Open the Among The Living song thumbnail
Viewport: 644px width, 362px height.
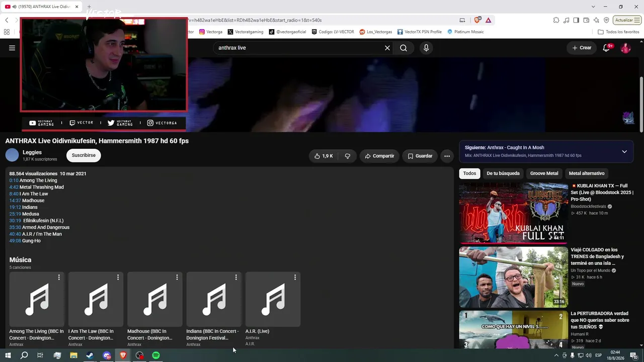[x=37, y=299]
